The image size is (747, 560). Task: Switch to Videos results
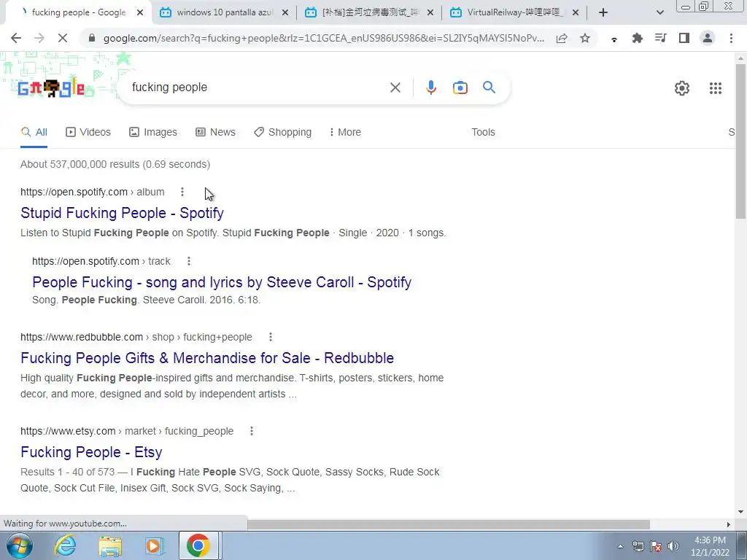pos(88,132)
